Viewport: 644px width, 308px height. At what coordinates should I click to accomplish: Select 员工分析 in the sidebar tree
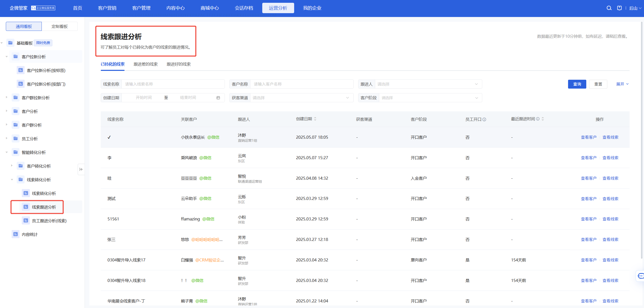[30, 139]
